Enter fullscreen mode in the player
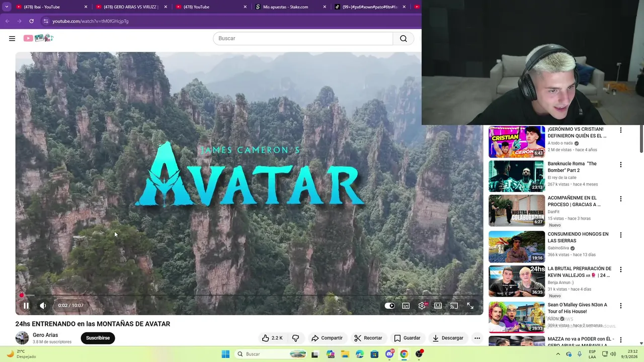Viewport: 644px width, 362px height. 470,306
